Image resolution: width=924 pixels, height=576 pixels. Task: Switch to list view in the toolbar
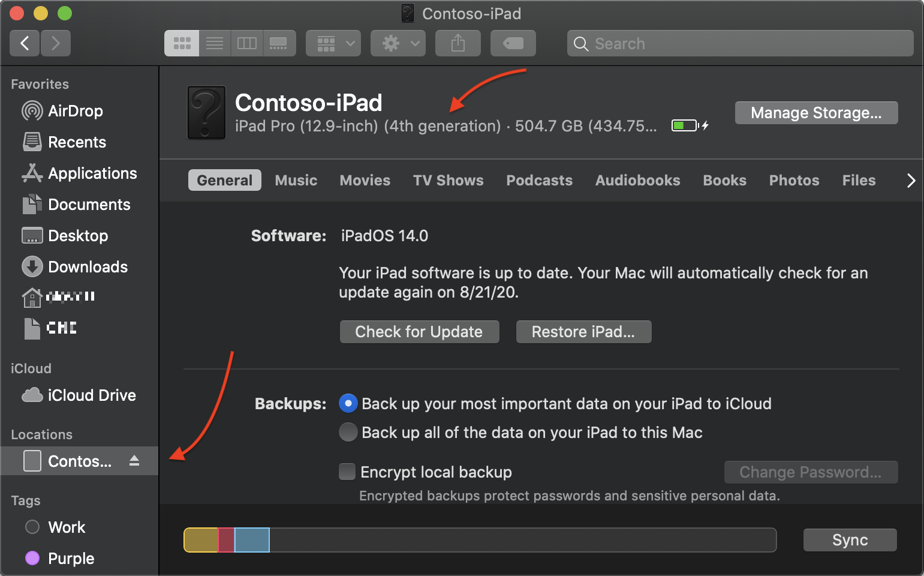click(x=215, y=43)
